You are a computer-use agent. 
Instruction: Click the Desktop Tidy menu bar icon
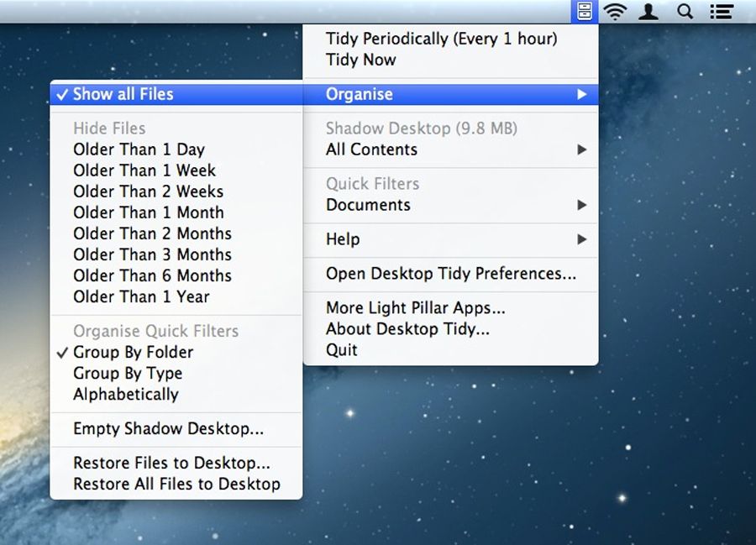pos(584,11)
